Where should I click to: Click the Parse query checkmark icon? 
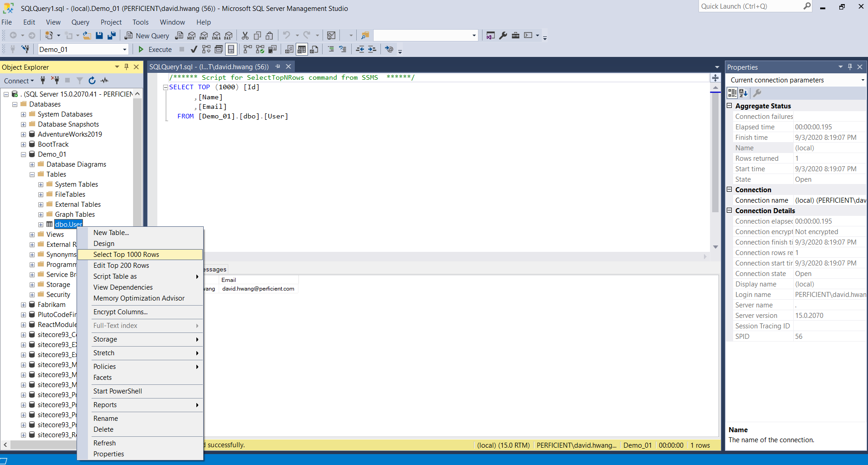pyautogui.click(x=194, y=49)
